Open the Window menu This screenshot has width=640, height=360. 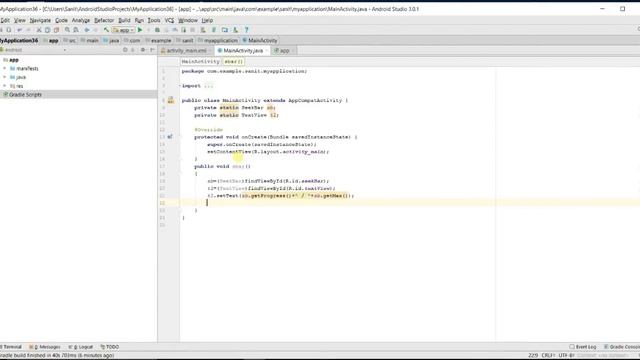188,20
